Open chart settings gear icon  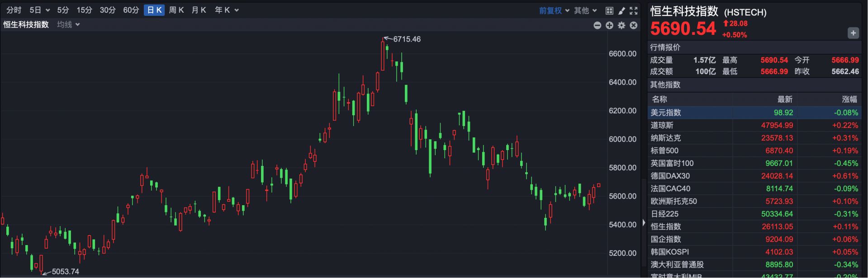621,25
